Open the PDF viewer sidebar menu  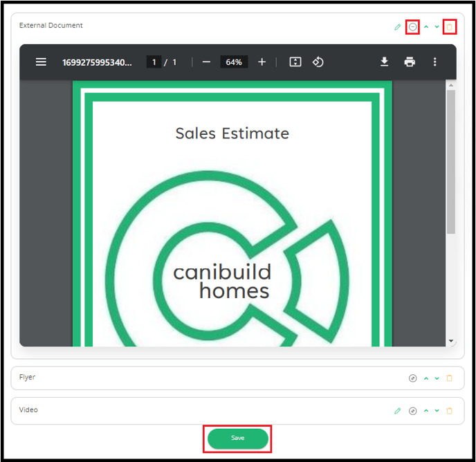[41, 62]
